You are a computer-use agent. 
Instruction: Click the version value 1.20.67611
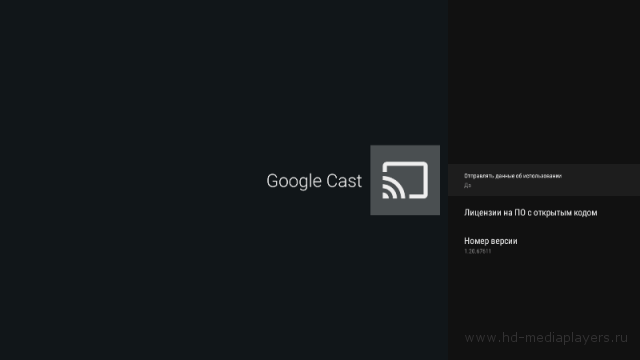478,251
